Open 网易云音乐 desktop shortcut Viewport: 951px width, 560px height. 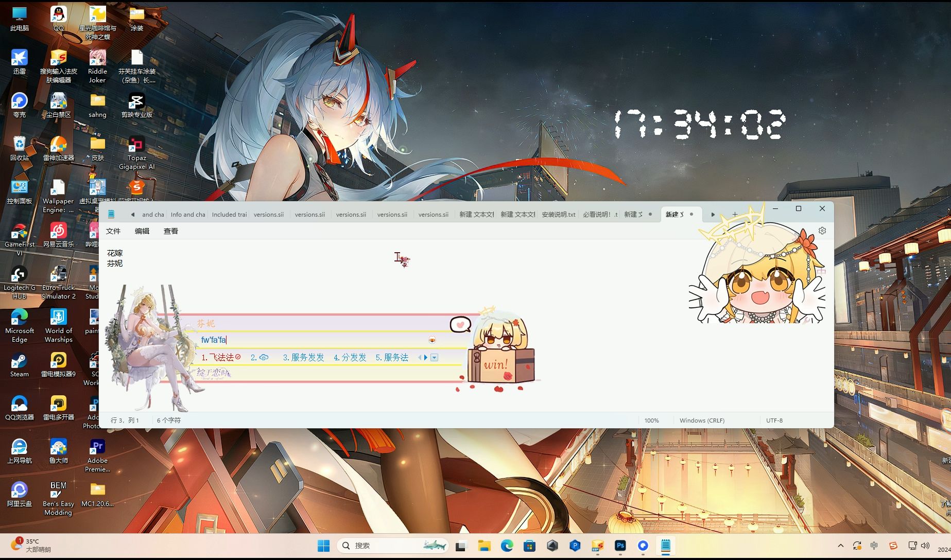58,235
